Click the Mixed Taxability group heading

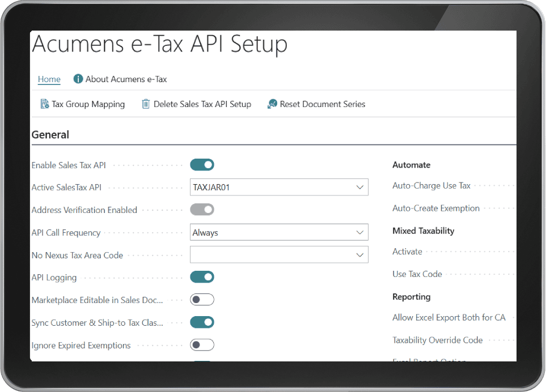coord(424,231)
